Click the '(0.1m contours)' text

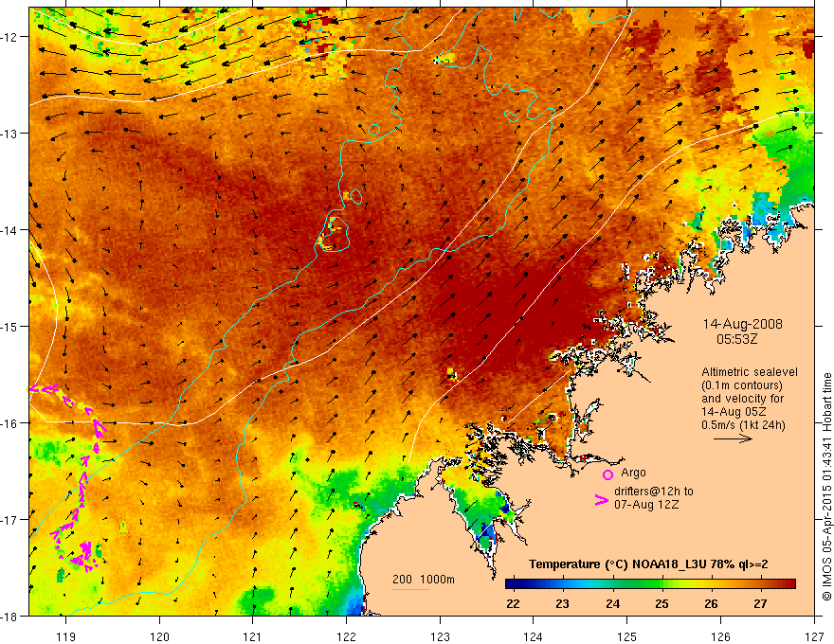pyautogui.click(x=742, y=385)
